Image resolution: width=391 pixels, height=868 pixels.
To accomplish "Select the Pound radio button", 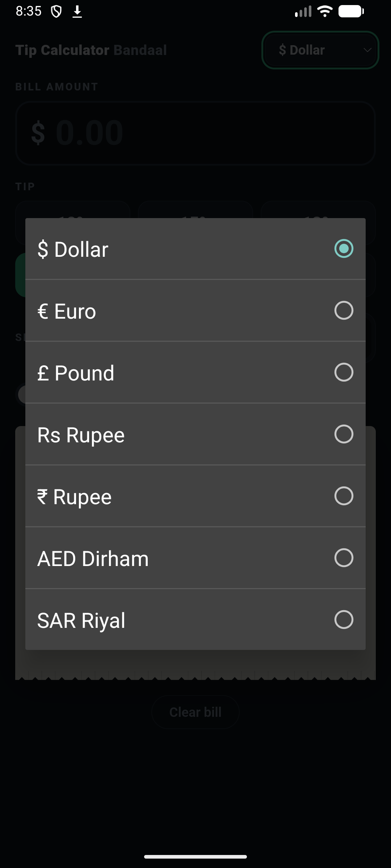I will click(x=344, y=373).
